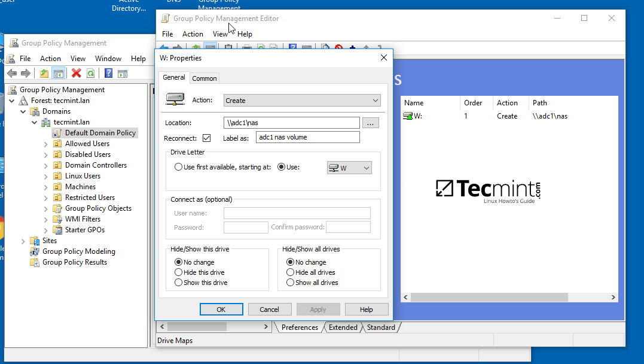Click the Apply button
This screenshot has height=364, width=644.
[318, 309]
